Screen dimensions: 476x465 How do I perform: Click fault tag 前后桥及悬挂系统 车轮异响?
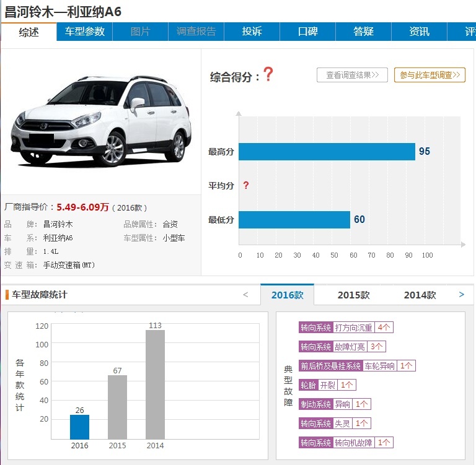pos(357,366)
